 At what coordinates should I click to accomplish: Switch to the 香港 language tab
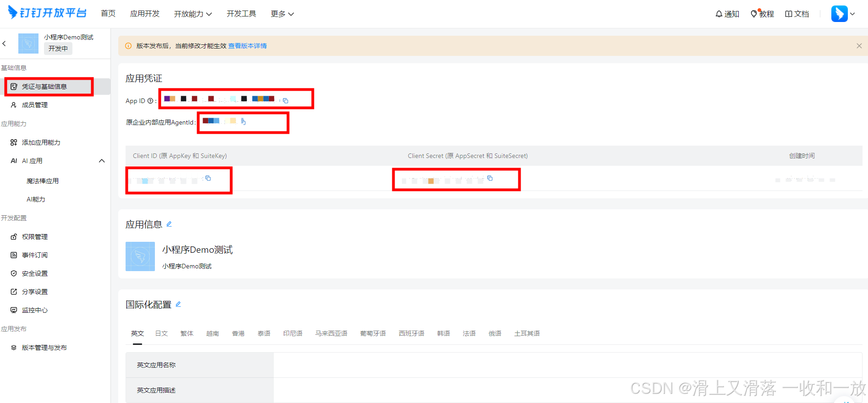coord(238,333)
